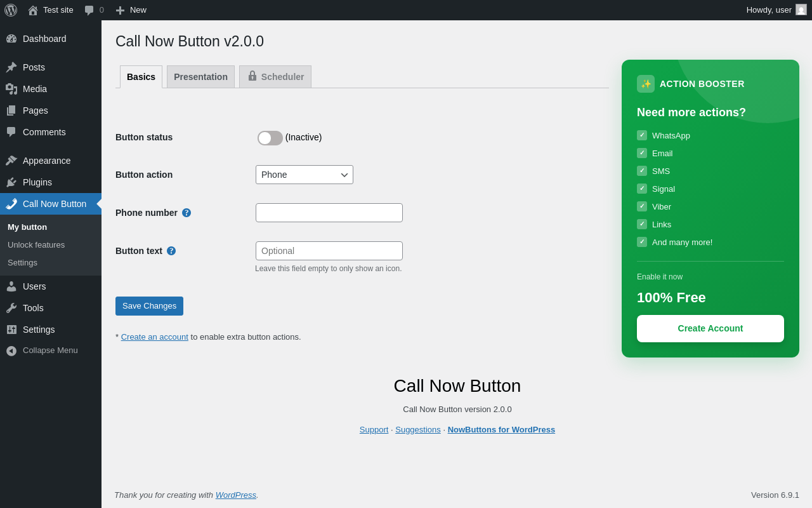The height and width of the screenshot is (508, 812).
Task: Click 'Call Now Button version 2.0.0' text
Action: point(457,410)
